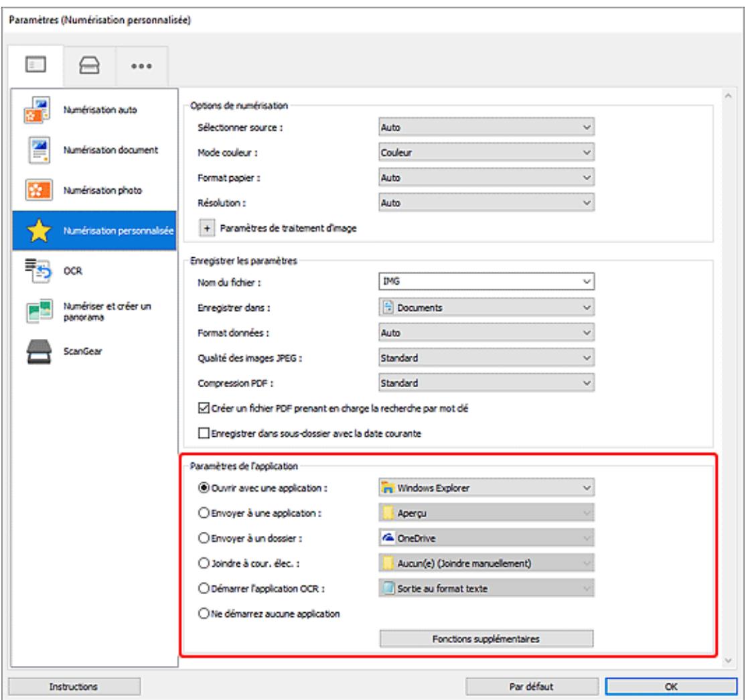Open the Résolution dropdown

486,203
